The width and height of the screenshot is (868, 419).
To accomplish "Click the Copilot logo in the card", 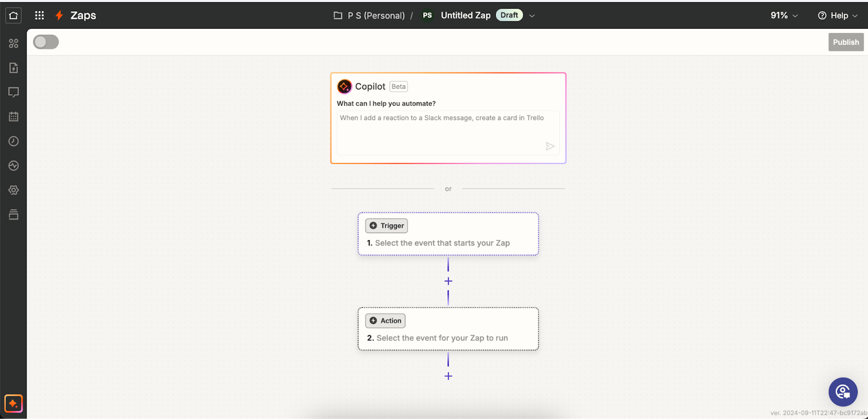I will click(x=344, y=86).
